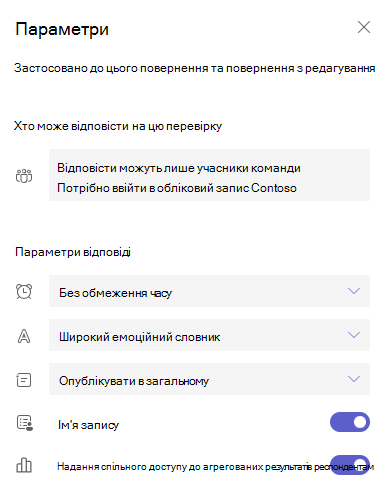Click the Параметри відповіді section heading

point(73,252)
